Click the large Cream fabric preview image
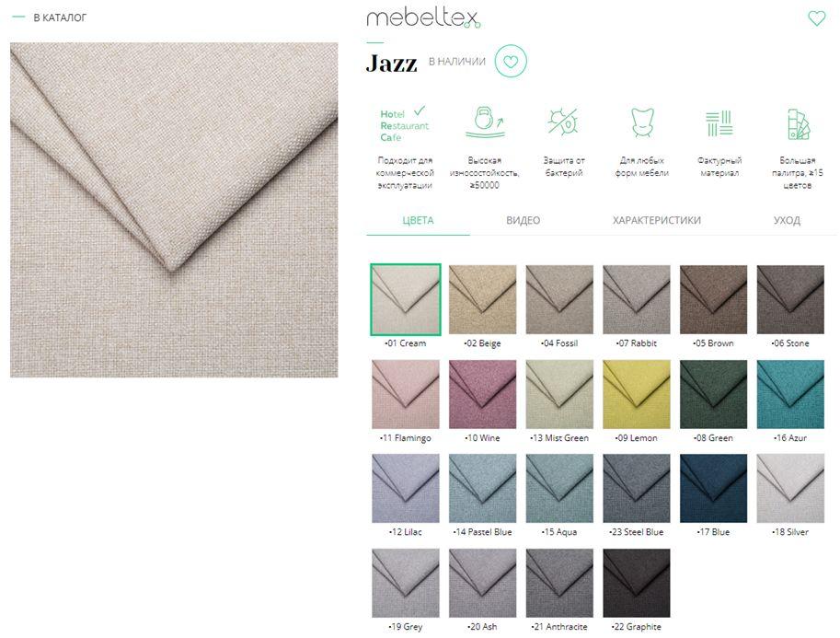The height and width of the screenshot is (638, 840). coord(174,210)
